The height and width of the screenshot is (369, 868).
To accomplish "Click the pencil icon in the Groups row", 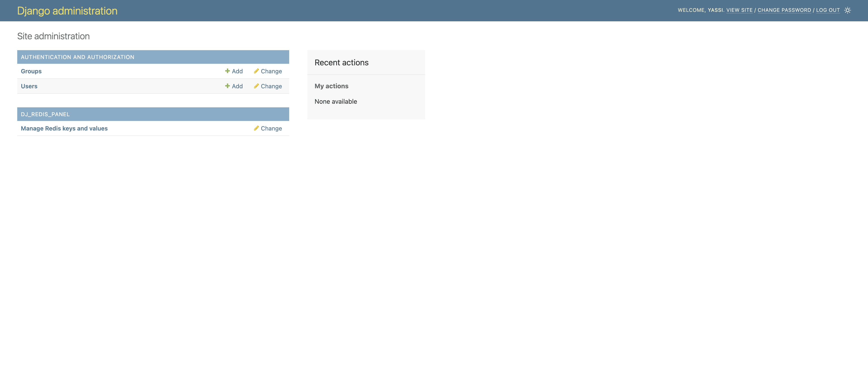I will pyautogui.click(x=256, y=71).
